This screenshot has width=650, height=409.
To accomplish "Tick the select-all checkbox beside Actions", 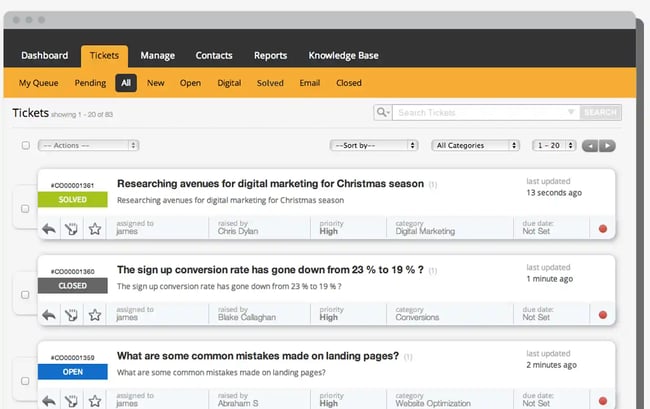I will click(25, 146).
